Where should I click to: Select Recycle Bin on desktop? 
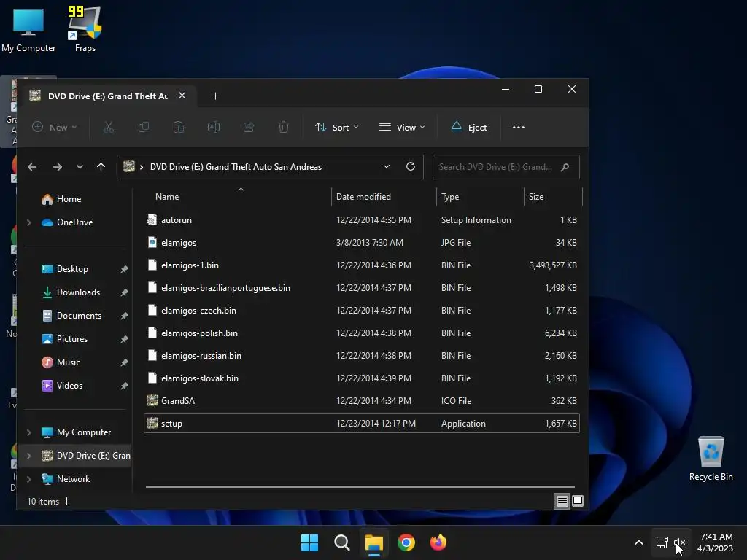711,459
